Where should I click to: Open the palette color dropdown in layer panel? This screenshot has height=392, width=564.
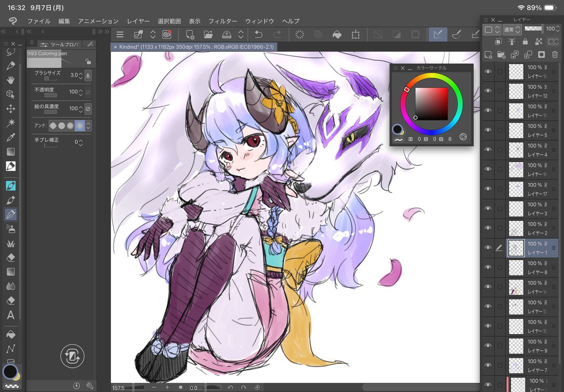pos(492,30)
